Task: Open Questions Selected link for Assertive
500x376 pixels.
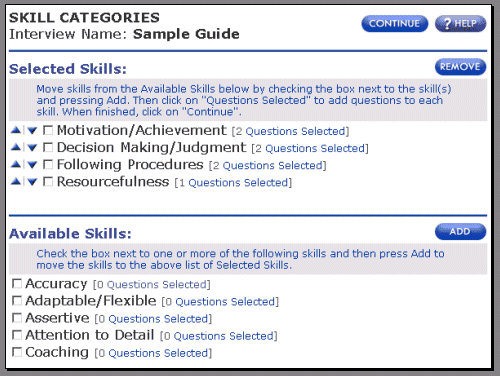Action: 158,319
